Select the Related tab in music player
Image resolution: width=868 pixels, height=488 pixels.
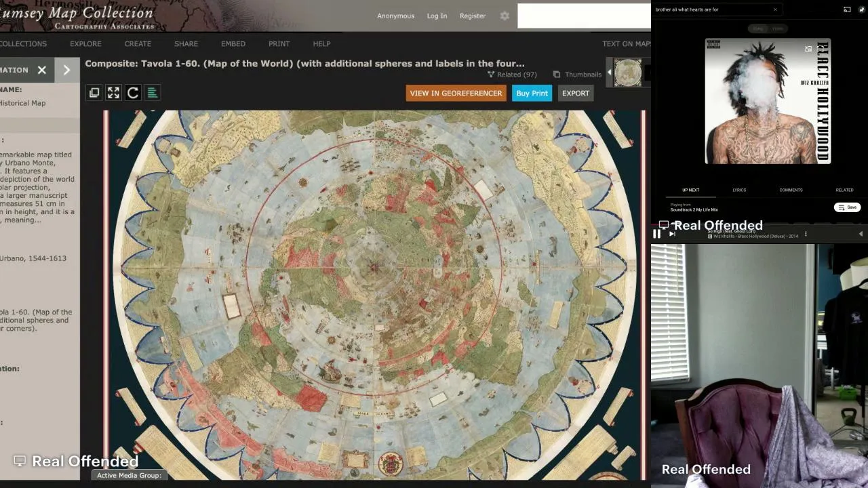pyautogui.click(x=844, y=190)
